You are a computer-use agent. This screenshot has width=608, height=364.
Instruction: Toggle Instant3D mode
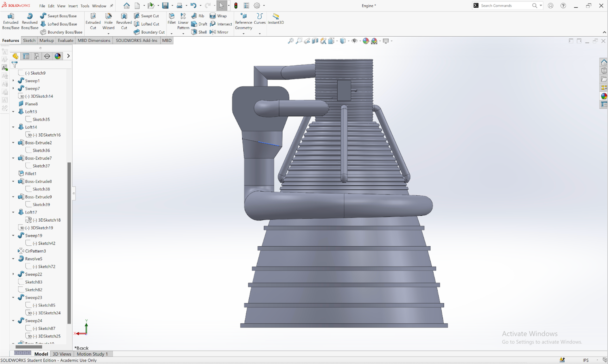tap(276, 19)
